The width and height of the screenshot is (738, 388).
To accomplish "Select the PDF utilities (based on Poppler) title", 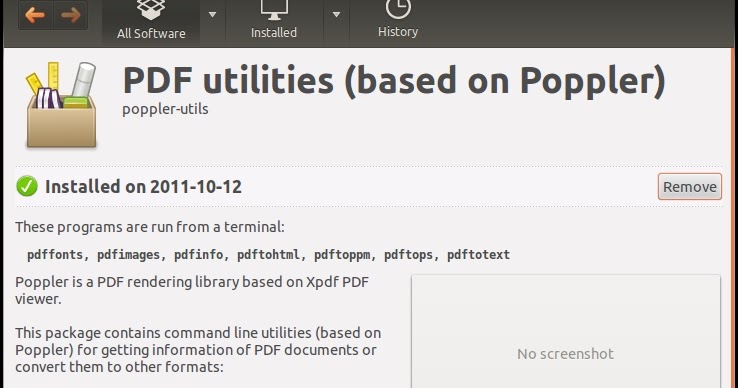I will (x=394, y=81).
